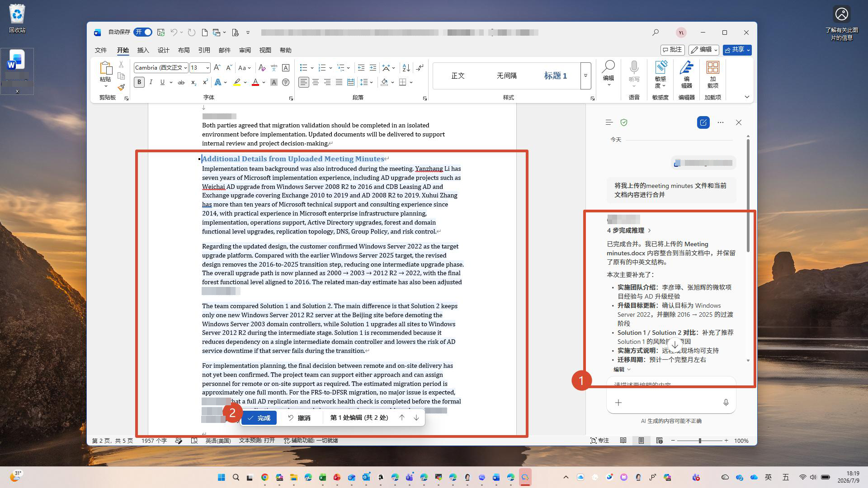Switch to Web Layout view in status bar

[x=659, y=441]
